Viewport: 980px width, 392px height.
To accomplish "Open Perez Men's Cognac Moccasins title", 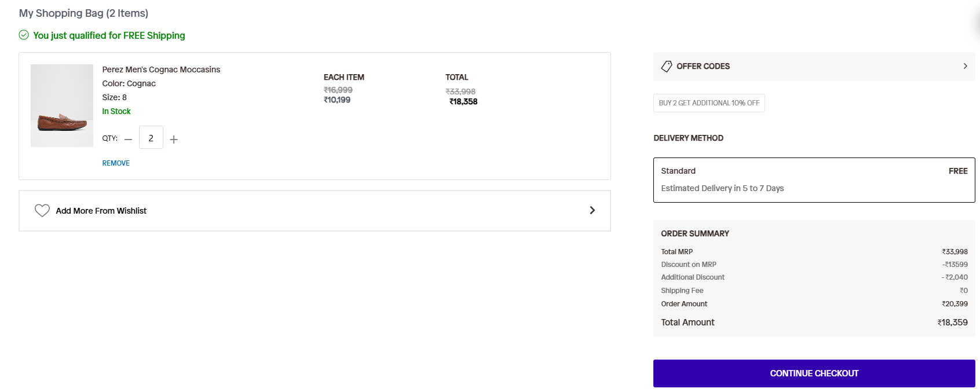I will click(x=161, y=69).
